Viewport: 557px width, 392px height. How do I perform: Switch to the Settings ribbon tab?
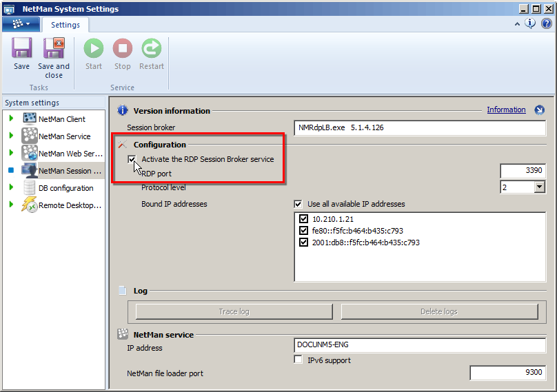(65, 25)
